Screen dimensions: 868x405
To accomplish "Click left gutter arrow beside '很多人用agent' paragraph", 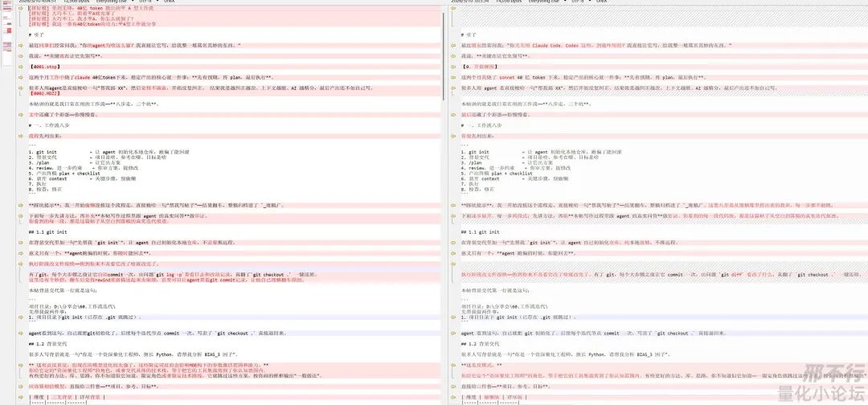I will click(x=20, y=88).
